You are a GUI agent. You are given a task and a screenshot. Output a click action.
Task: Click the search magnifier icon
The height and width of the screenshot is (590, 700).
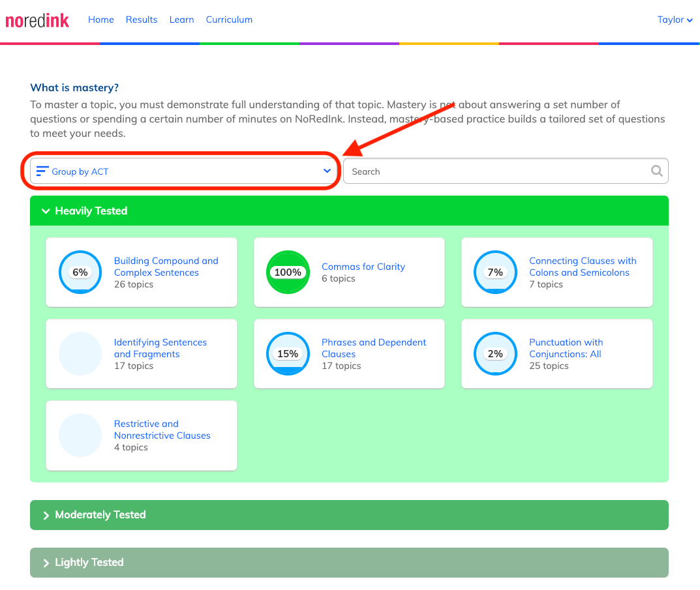pyautogui.click(x=656, y=171)
